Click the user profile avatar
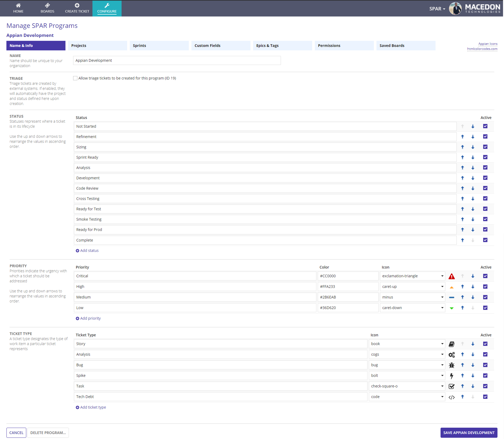This screenshot has width=504, height=439. (455, 9)
